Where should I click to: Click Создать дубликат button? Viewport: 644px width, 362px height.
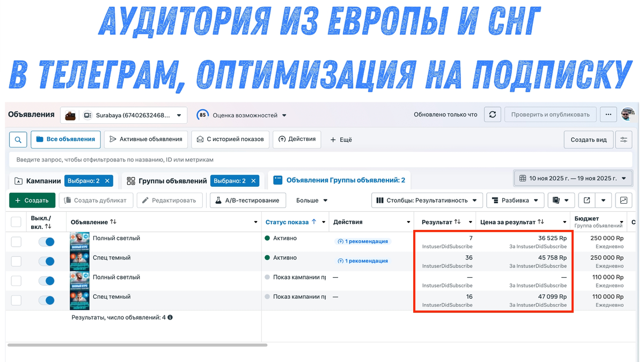tap(96, 201)
